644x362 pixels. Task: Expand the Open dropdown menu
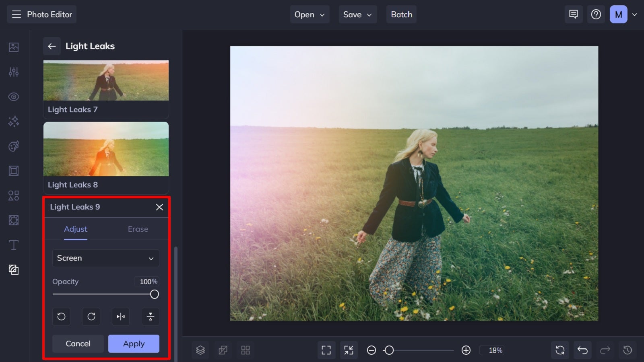(x=310, y=14)
